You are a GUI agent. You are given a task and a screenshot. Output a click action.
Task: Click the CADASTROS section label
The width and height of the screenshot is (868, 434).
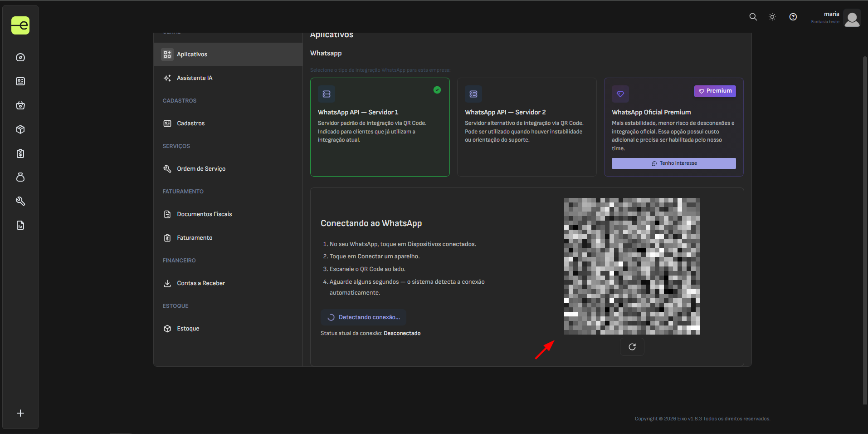(x=180, y=101)
